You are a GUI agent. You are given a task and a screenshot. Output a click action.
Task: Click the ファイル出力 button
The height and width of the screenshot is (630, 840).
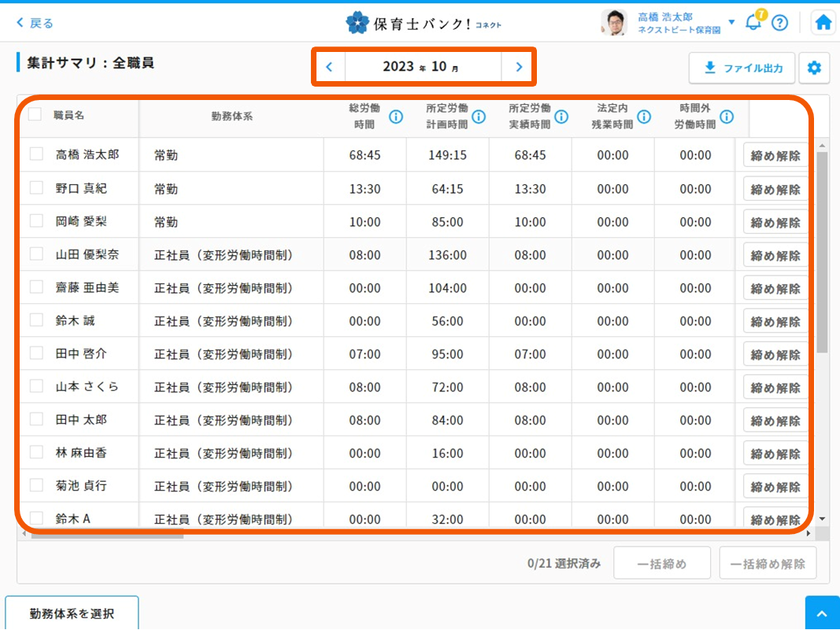742,69
